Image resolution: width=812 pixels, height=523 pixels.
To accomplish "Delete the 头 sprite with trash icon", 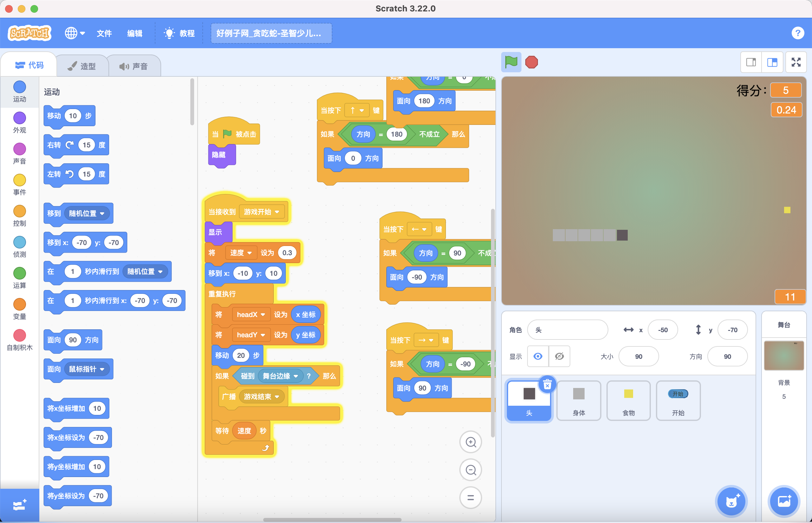I will point(547,385).
